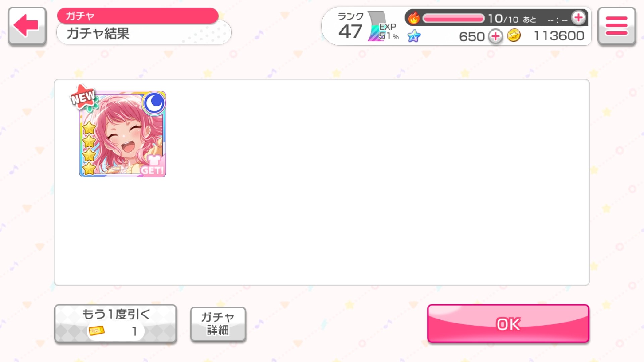Tap the 113600 coin balance

point(559,36)
